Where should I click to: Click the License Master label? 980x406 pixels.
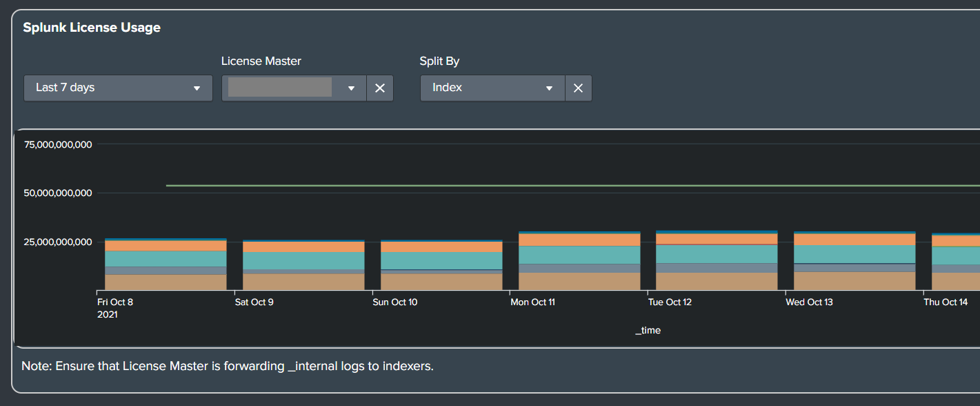(x=261, y=61)
